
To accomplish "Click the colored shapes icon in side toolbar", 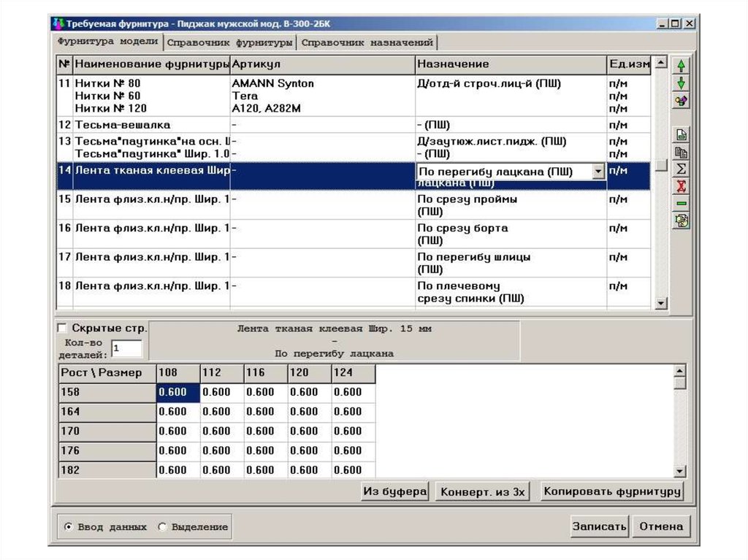I will (681, 101).
